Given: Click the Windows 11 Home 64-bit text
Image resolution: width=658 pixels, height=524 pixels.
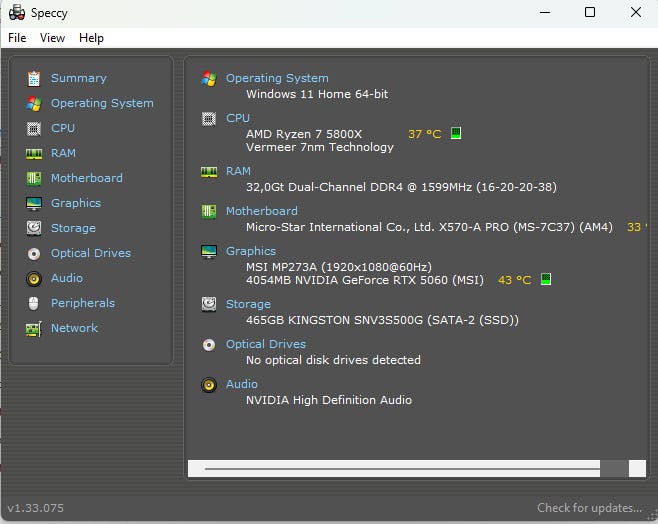Looking at the screenshot, I should point(317,94).
